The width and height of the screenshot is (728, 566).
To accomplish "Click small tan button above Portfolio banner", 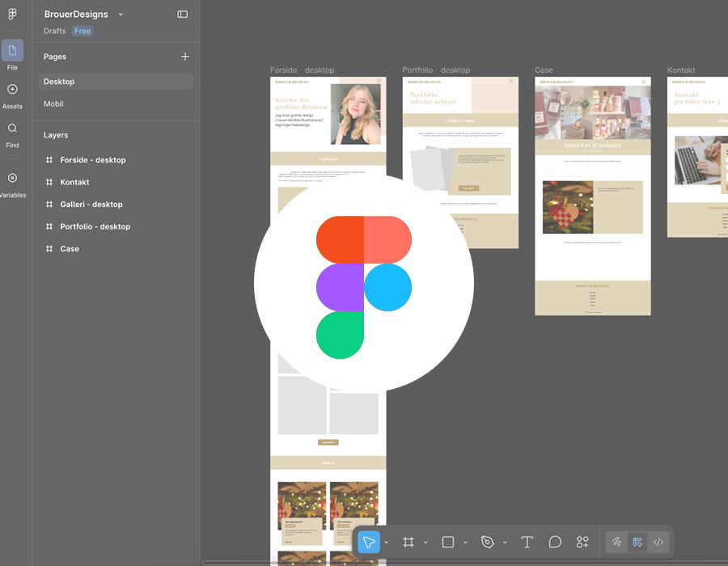I will 328,442.
